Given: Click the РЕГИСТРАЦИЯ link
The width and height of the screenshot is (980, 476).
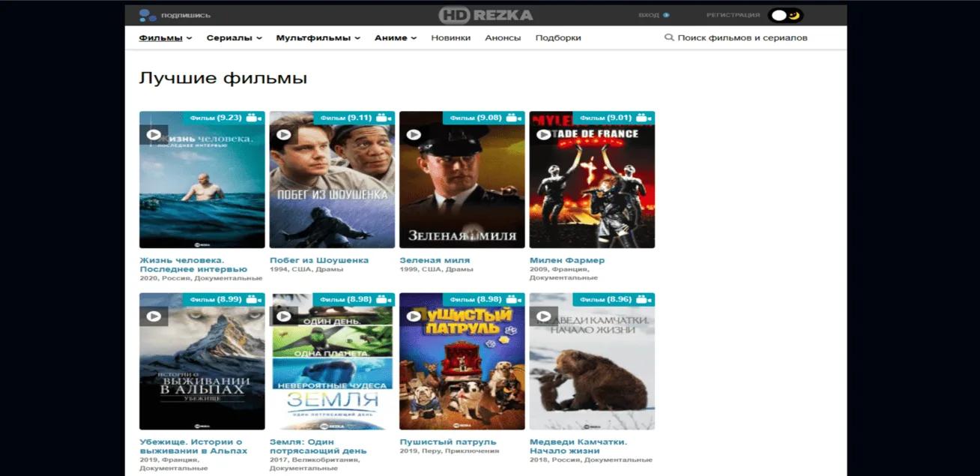Looking at the screenshot, I should (x=733, y=15).
